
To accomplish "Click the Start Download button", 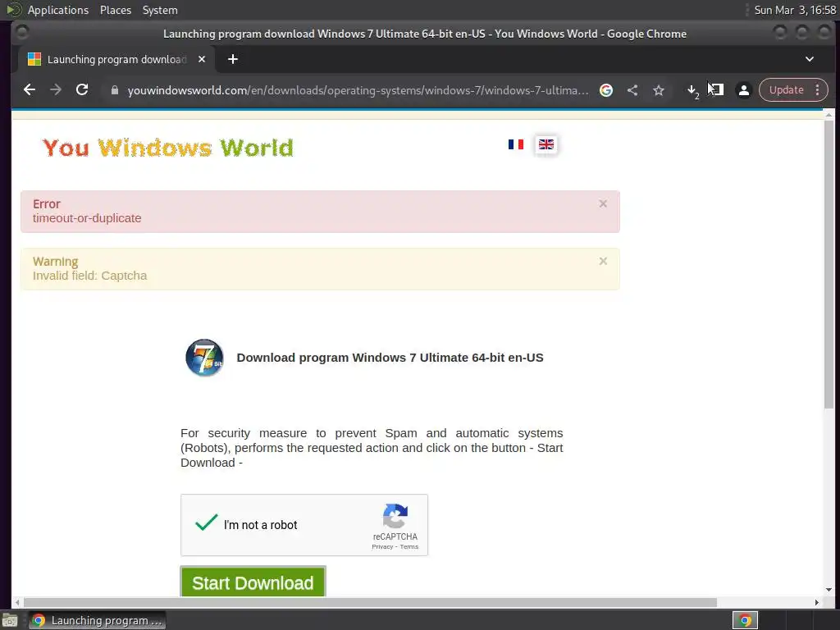I will point(253,582).
